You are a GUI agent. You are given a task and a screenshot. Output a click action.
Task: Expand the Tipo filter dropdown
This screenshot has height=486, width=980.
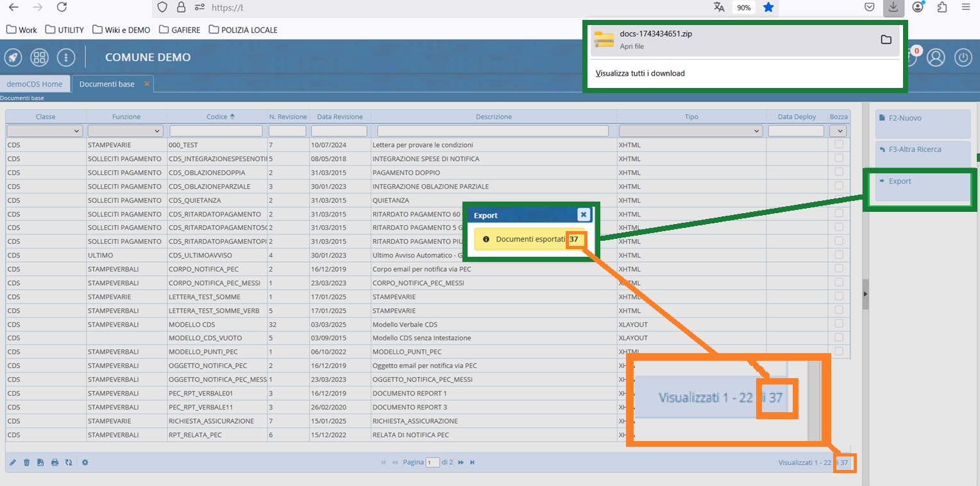tap(691, 131)
